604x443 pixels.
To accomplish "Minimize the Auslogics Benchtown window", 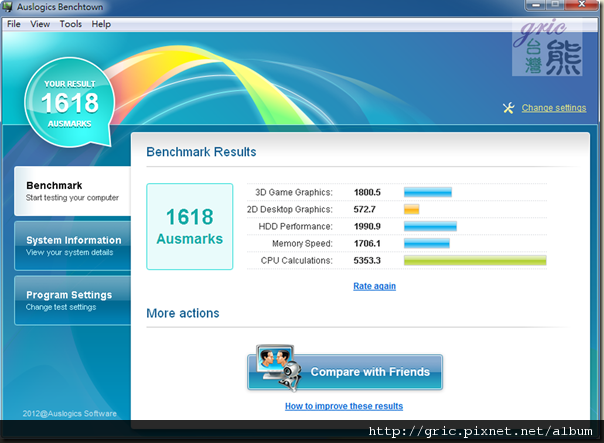I will pos(535,5).
